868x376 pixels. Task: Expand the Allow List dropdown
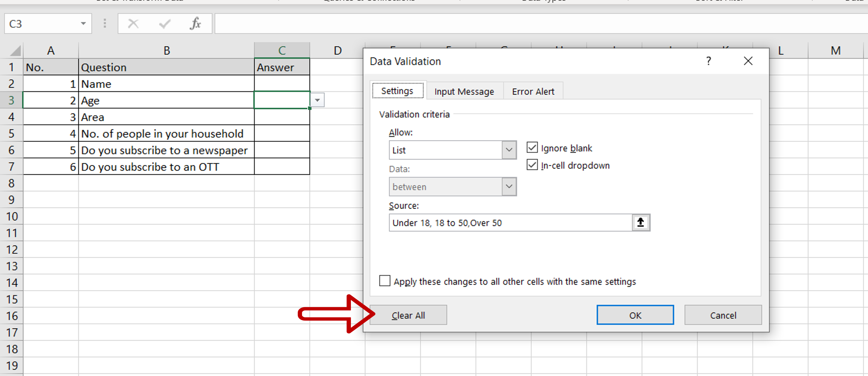(x=509, y=150)
